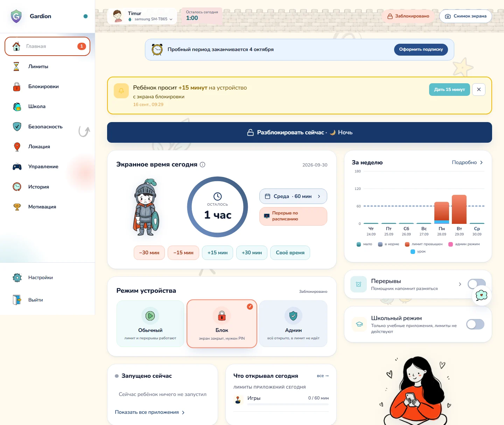Open История in the sidebar
This screenshot has width=504, height=425.
click(x=47, y=187)
